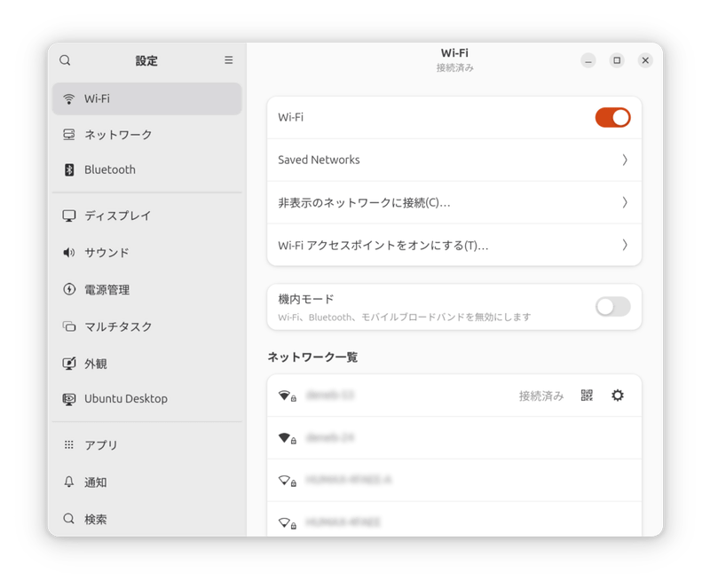Open the hamburger menu in the sidebar header
710x588 pixels.
tap(228, 59)
